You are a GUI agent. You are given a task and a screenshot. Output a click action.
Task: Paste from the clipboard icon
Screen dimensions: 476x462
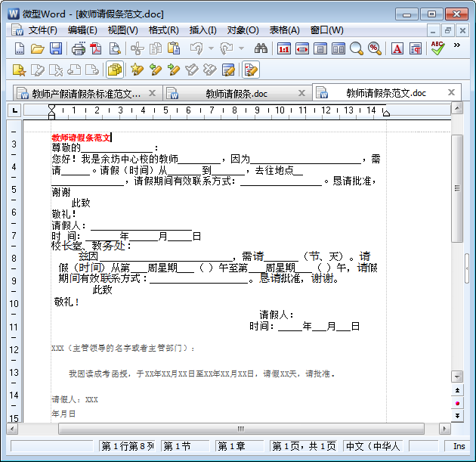pos(174,48)
